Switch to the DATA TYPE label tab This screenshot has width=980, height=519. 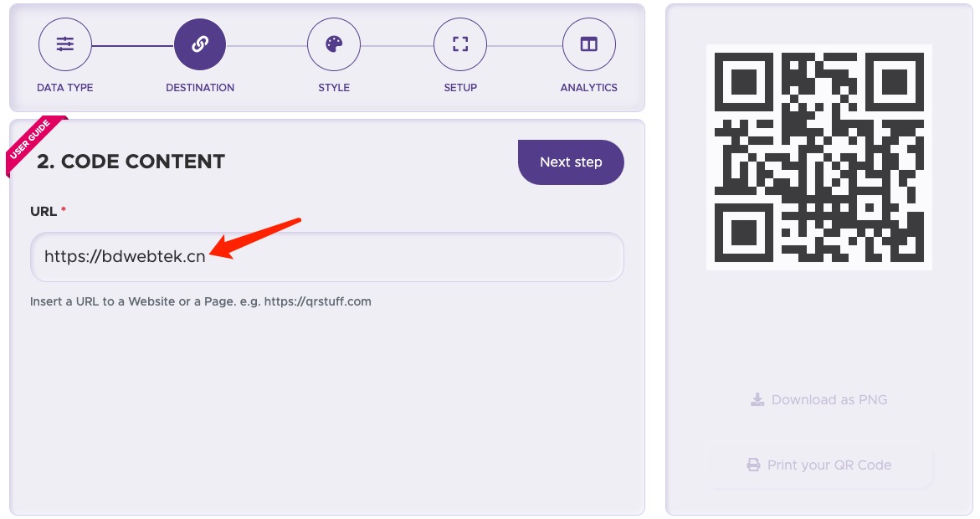coord(65,88)
